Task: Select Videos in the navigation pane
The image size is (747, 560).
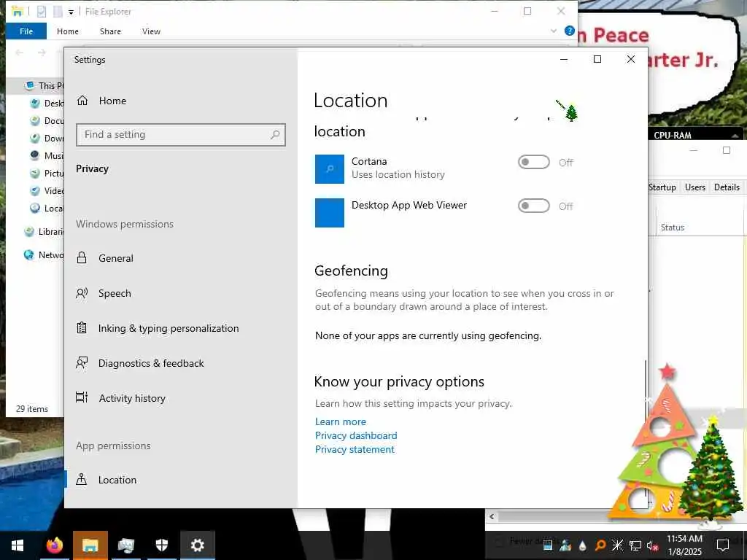Action: (53, 190)
